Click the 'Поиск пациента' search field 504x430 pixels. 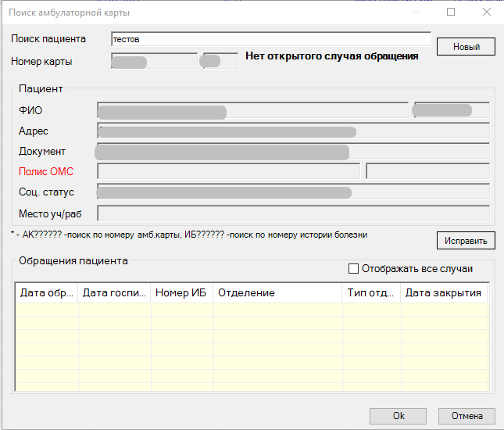270,39
